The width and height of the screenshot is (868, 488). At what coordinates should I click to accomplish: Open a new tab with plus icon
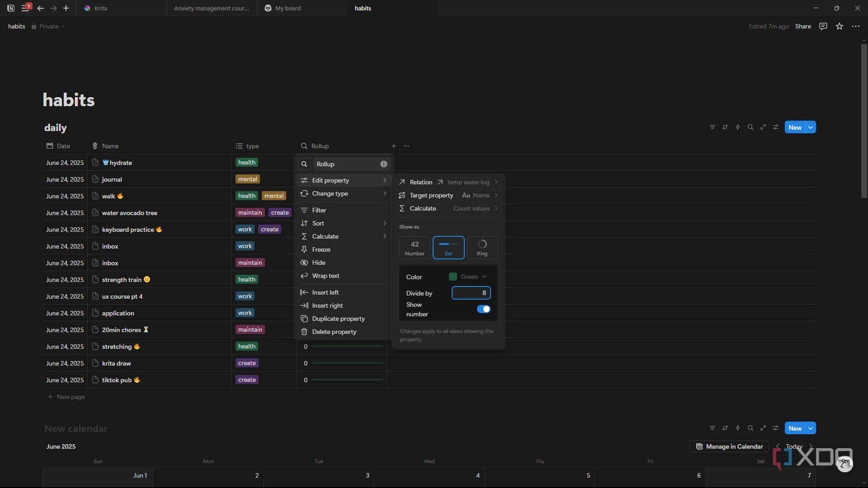pos(66,8)
